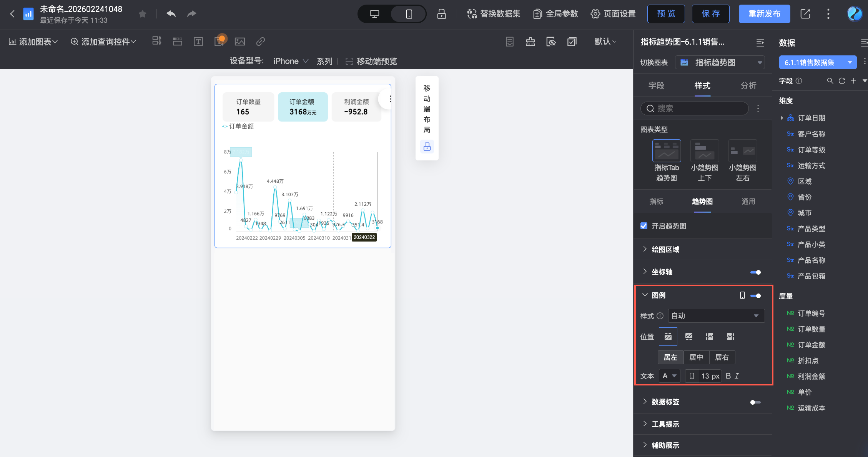Click the 重新发布 button

764,14
